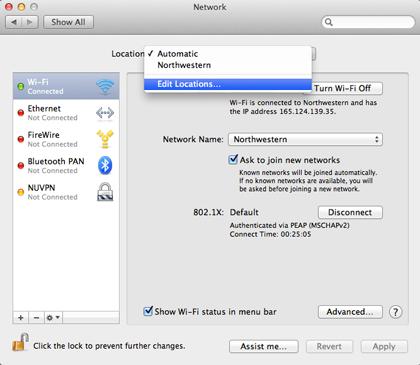Click the NUVPN padlock icon
The image size is (420, 365).
click(105, 192)
